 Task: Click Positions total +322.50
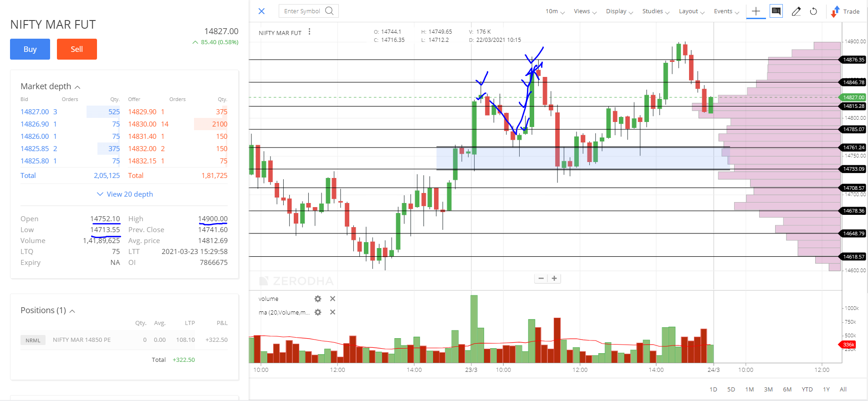click(x=184, y=360)
